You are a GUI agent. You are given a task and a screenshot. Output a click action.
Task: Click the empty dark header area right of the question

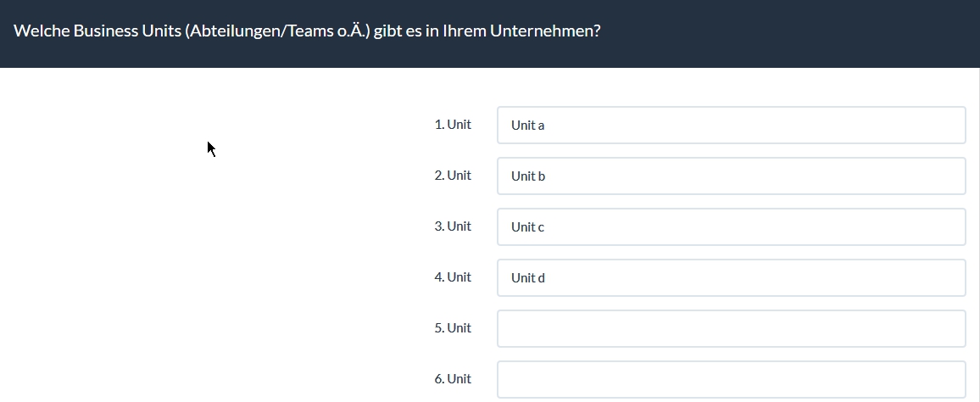coord(788,32)
